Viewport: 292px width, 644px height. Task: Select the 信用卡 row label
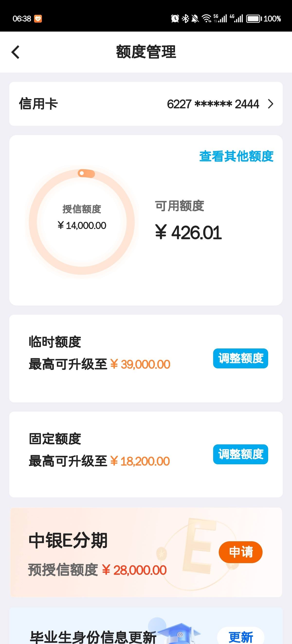point(38,104)
